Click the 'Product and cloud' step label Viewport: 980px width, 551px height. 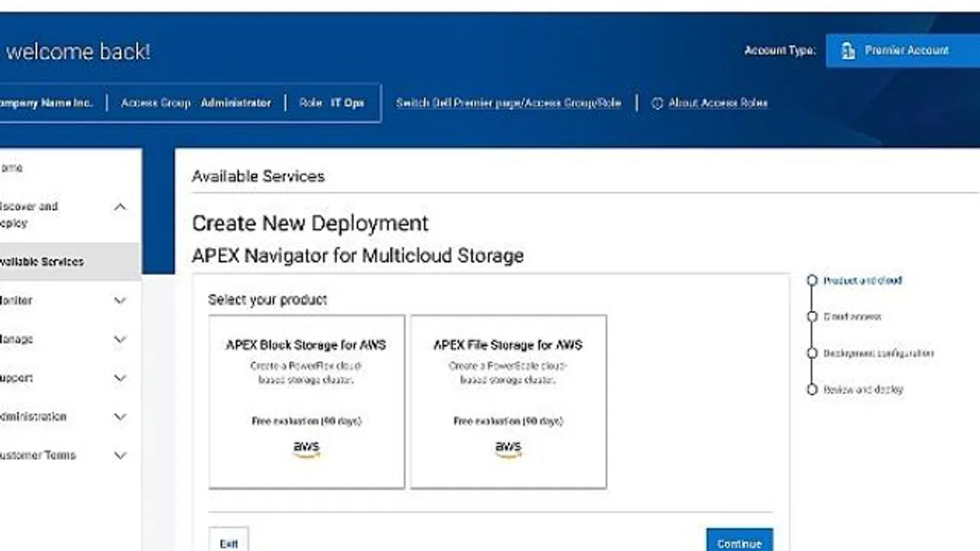(862, 280)
